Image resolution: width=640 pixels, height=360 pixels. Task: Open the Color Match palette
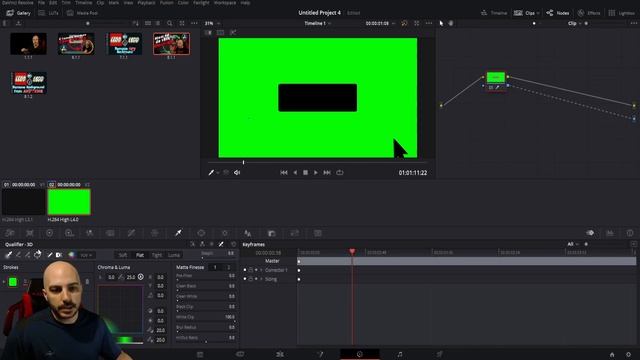tap(30, 233)
